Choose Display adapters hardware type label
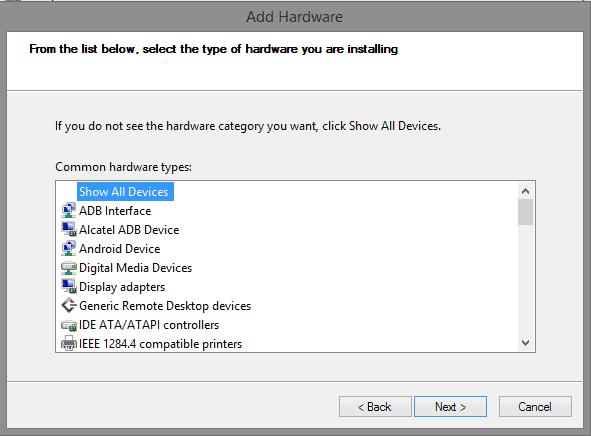Viewport: 591px width, 436px height. coord(122,287)
